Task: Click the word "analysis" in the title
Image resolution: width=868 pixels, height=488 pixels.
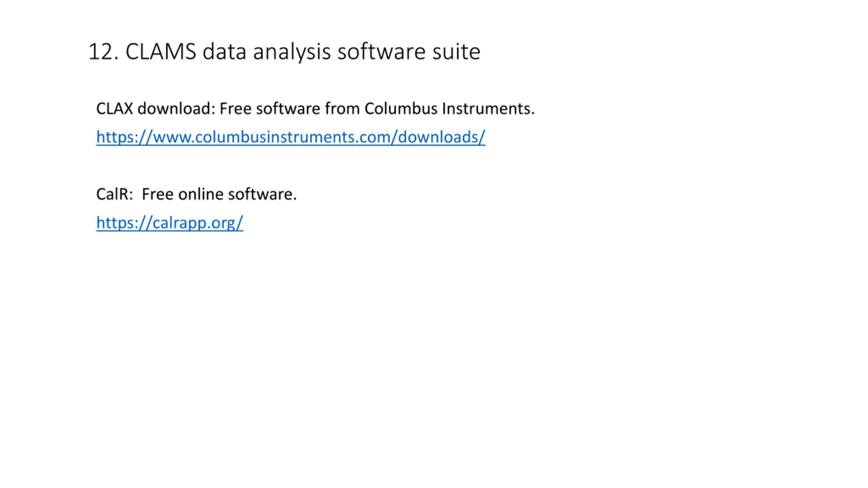Action: 292,52
